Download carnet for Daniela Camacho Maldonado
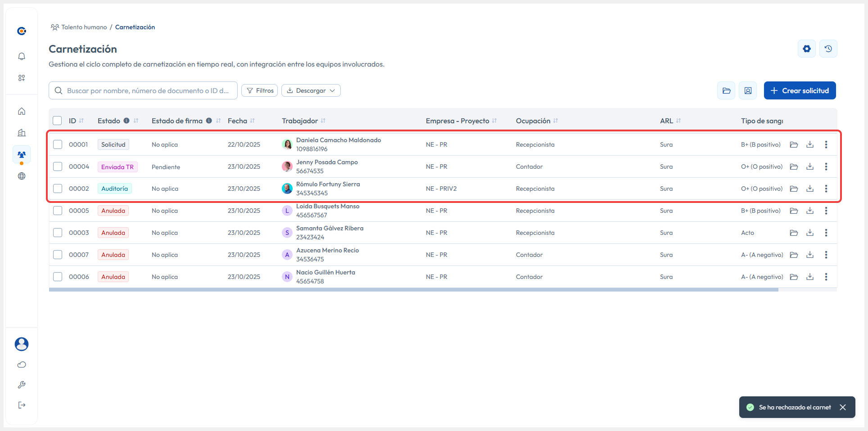The width and height of the screenshot is (868, 431). coord(809,144)
